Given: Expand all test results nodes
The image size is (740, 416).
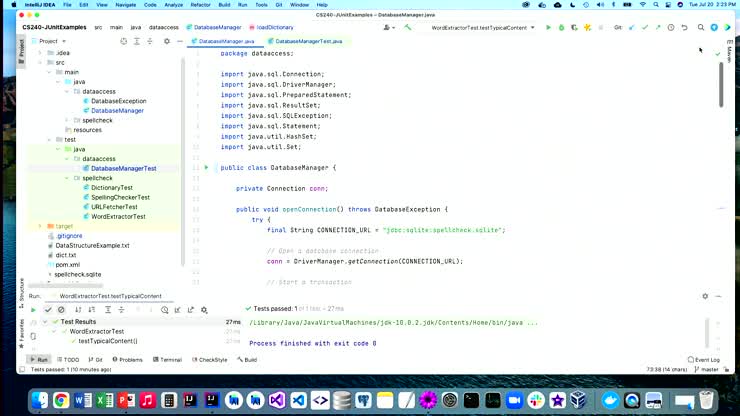Looking at the screenshot, I should tap(108, 310).
